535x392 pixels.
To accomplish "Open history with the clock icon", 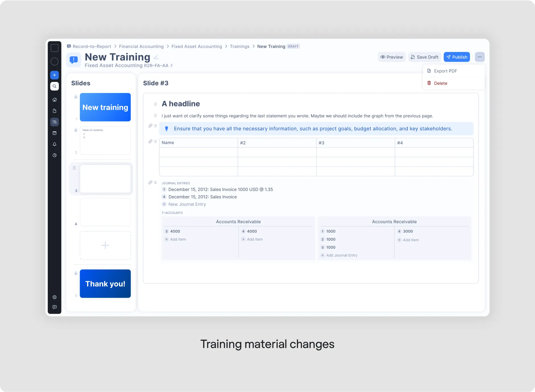I will (54, 155).
